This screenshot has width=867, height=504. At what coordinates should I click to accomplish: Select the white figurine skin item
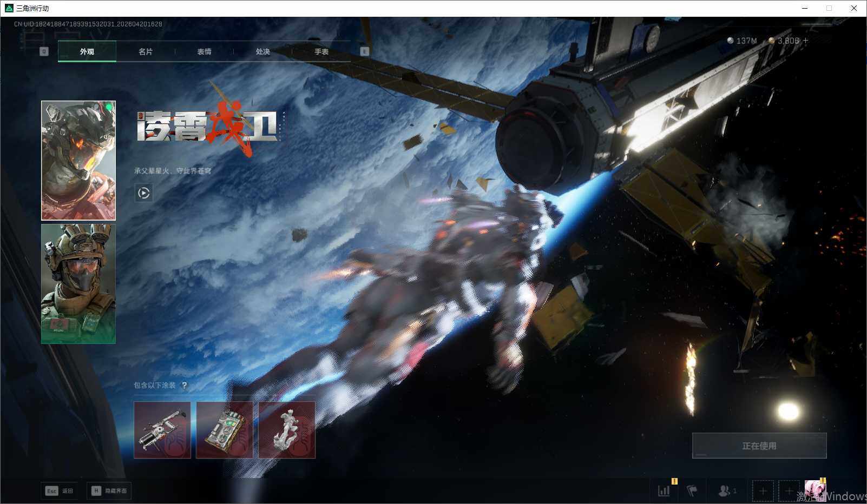287,430
